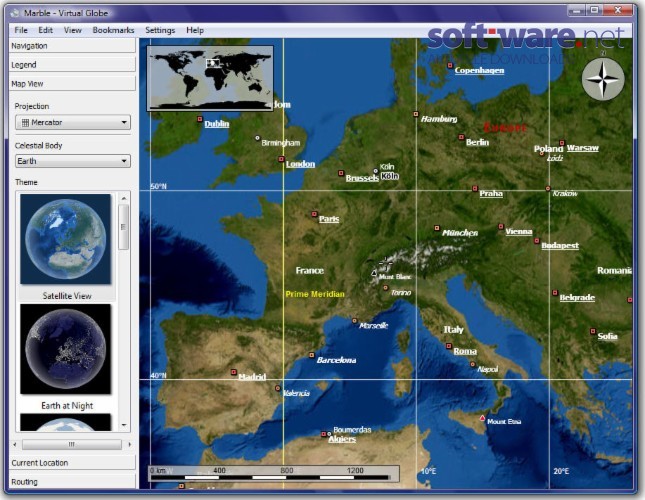Click the Brussels city marker
The width and height of the screenshot is (645, 500).
341,173
